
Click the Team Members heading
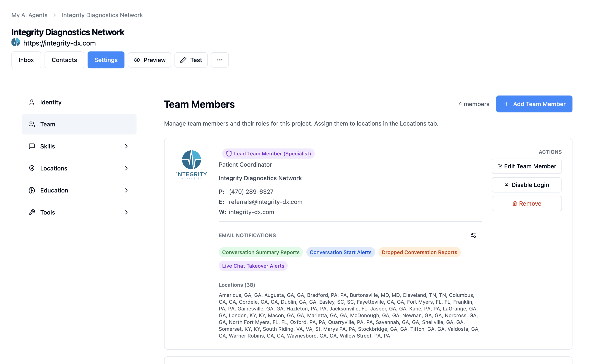(x=199, y=104)
